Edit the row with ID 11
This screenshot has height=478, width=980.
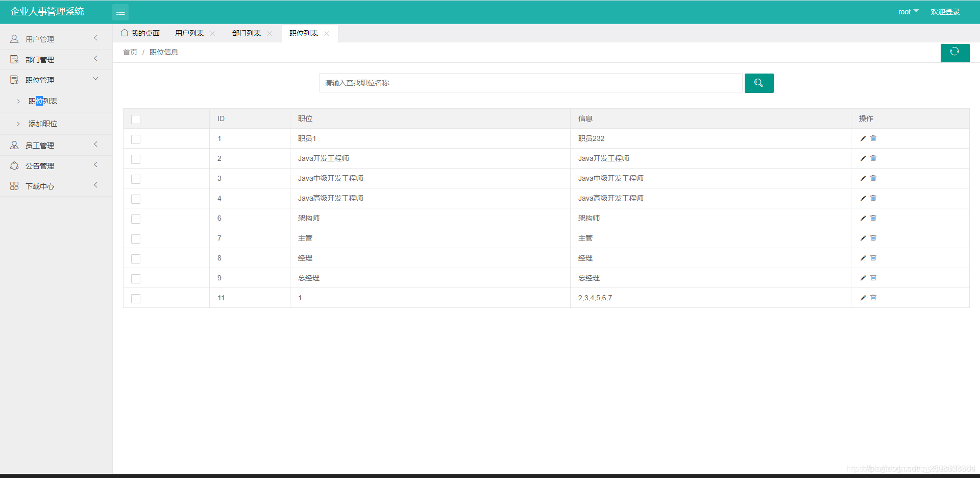863,298
